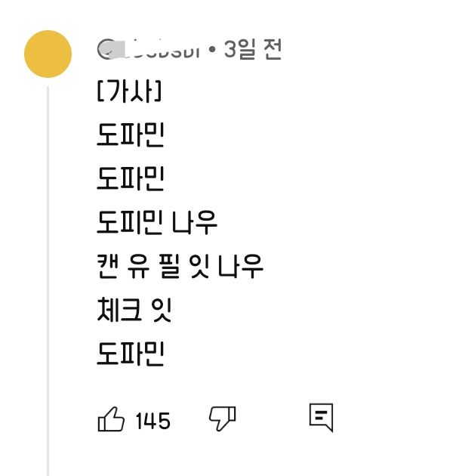Click the word 도피민 before 나우

pos(131,223)
